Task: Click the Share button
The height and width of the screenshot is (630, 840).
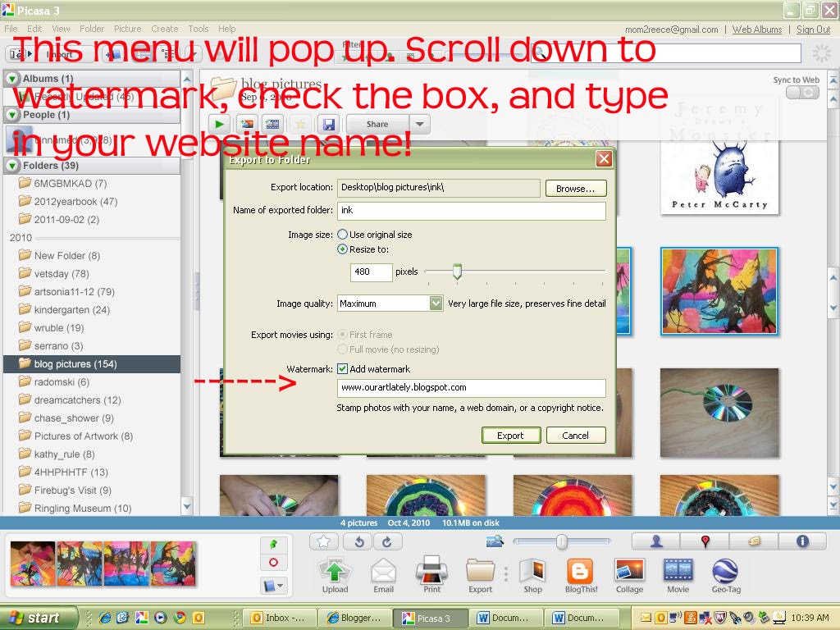Action: click(377, 125)
